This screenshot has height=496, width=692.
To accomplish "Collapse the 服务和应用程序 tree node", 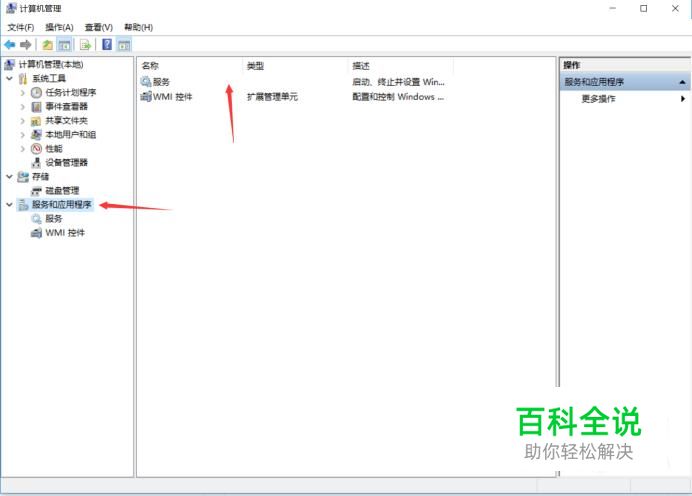I will tap(9, 205).
